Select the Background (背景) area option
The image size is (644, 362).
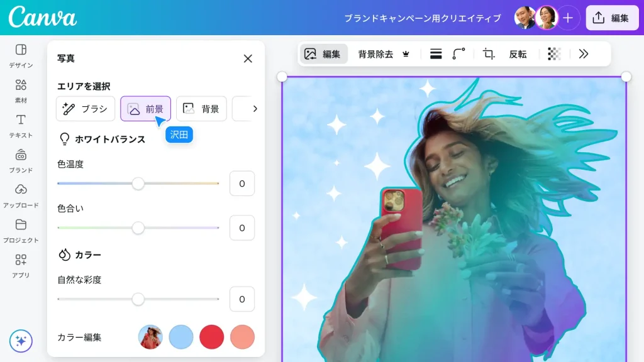click(x=201, y=109)
